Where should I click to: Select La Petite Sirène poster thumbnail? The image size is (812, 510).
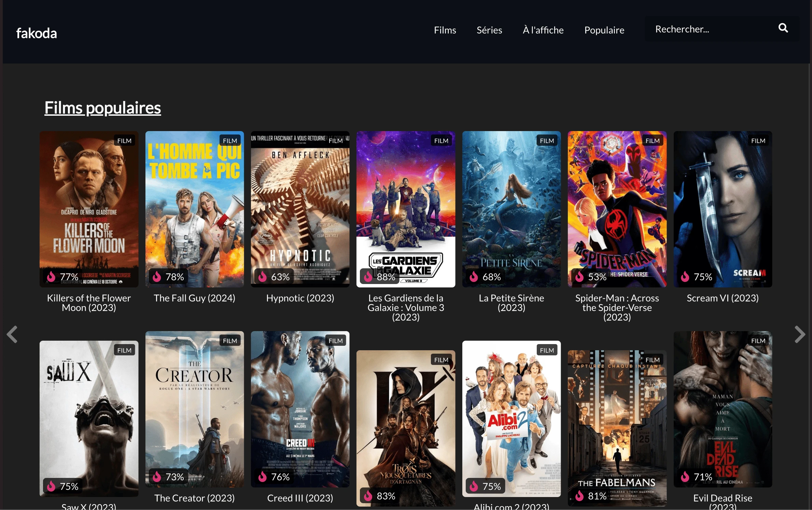click(511, 209)
